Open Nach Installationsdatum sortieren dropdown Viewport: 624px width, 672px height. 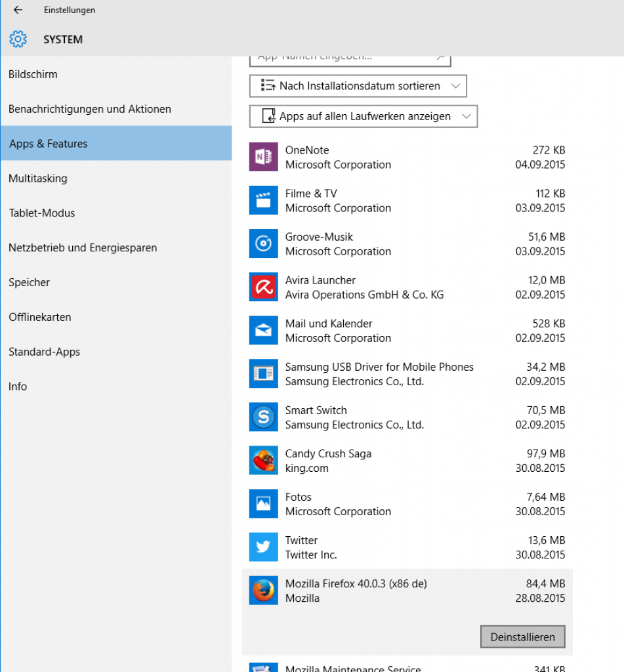[x=358, y=86]
